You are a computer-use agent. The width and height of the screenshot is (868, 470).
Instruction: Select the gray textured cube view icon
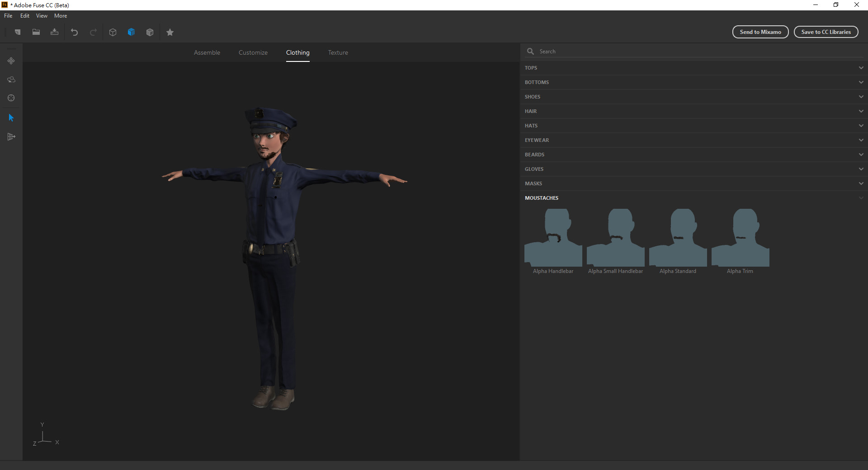(x=150, y=32)
